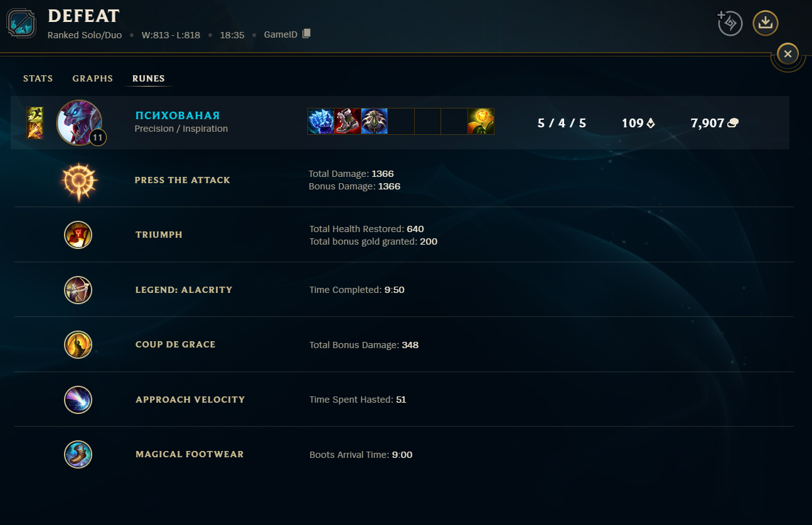Click the Coup de Grace rune icon

[78, 344]
